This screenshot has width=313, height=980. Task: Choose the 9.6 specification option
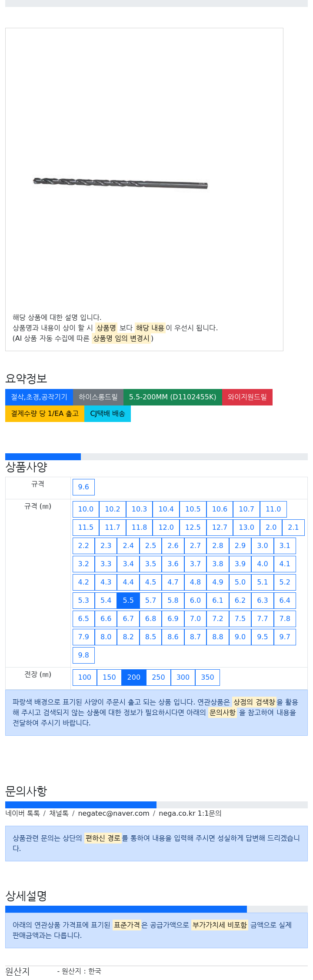point(83,487)
